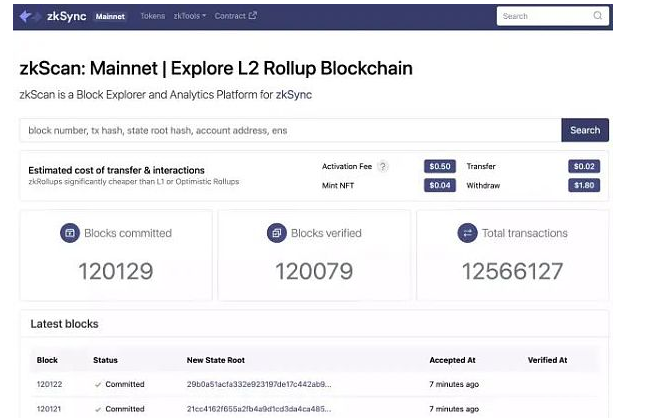Click the 12566127 total transactions value
The width and height of the screenshot is (654, 419).
pos(513,271)
